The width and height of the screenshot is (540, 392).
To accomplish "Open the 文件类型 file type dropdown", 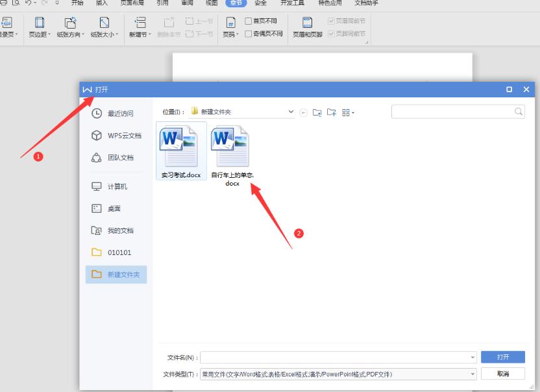I will pos(472,373).
